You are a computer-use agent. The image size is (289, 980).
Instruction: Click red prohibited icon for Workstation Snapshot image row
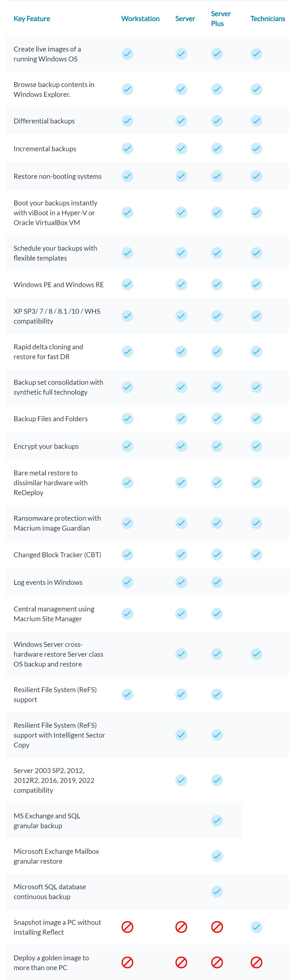(127, 927)
